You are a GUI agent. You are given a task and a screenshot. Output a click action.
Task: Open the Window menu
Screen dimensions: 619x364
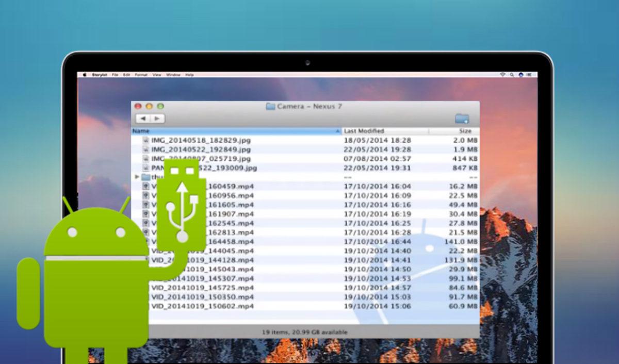173,74
